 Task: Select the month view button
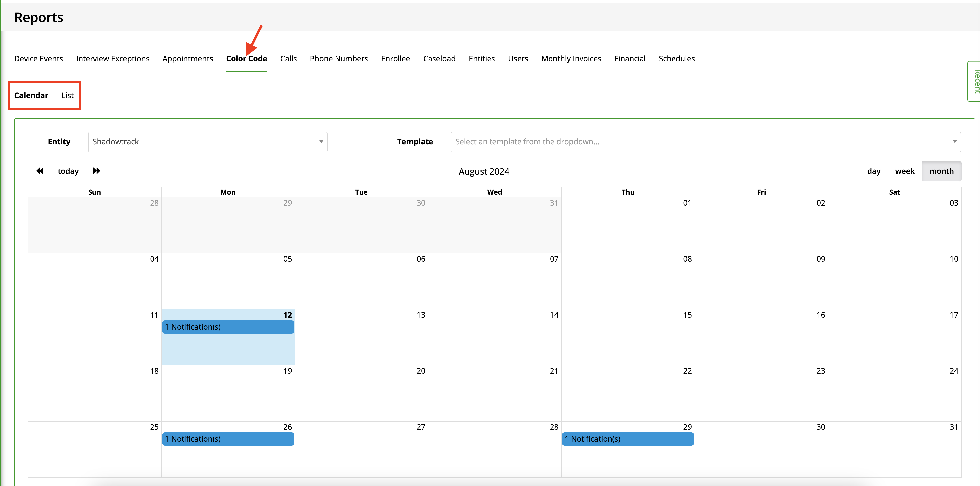point(941,171)
